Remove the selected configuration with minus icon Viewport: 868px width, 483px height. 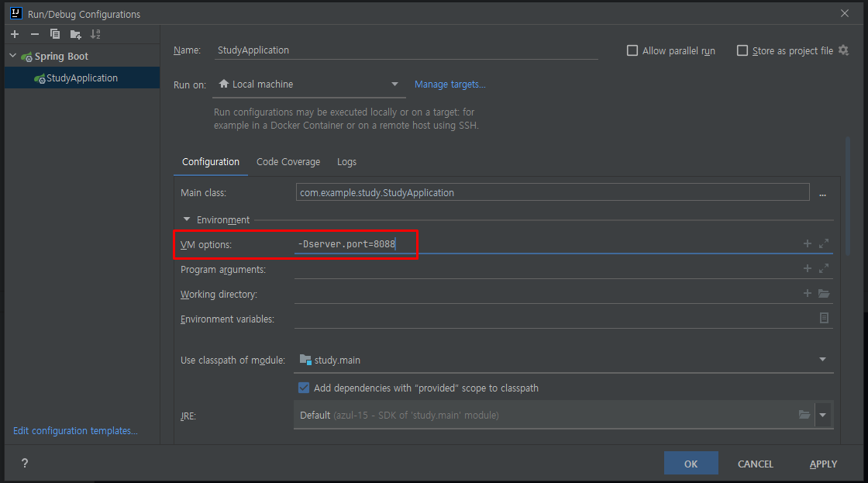35,34
